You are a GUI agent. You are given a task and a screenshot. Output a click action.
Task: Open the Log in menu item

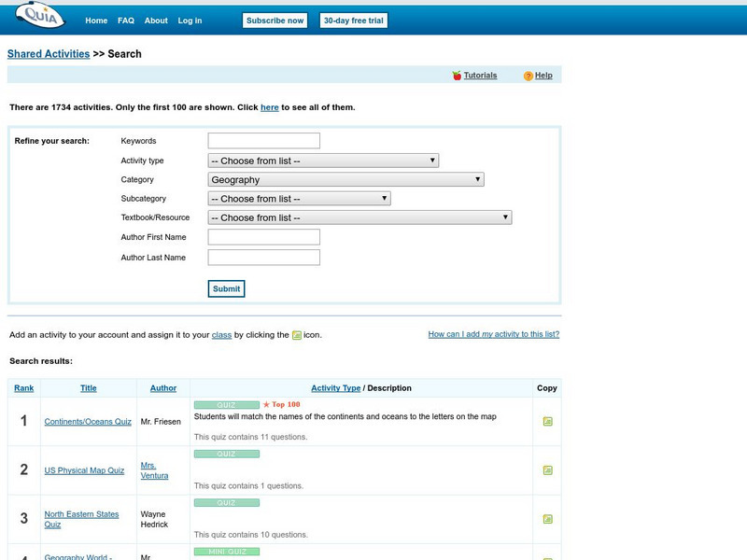[189, 20]
